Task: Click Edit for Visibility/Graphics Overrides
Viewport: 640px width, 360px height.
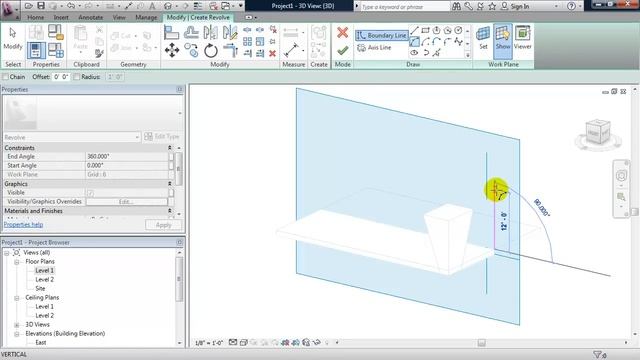Action: tap(127, 202)
